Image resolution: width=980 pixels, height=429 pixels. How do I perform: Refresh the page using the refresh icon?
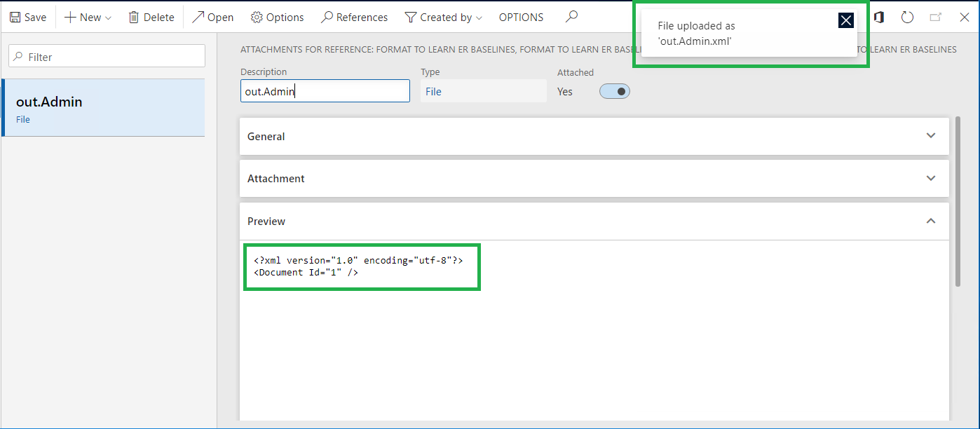pos(907,16)
